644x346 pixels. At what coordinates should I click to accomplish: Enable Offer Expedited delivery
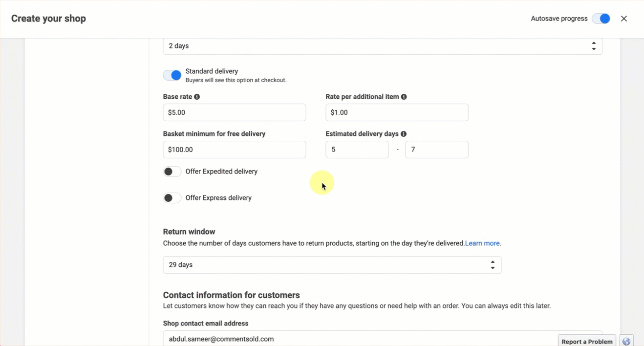172,172
